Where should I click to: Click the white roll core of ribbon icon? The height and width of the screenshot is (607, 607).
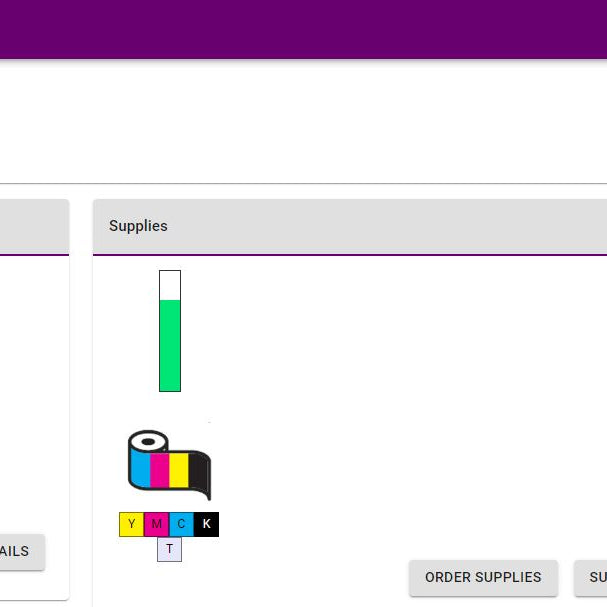[x=148, y=441]
